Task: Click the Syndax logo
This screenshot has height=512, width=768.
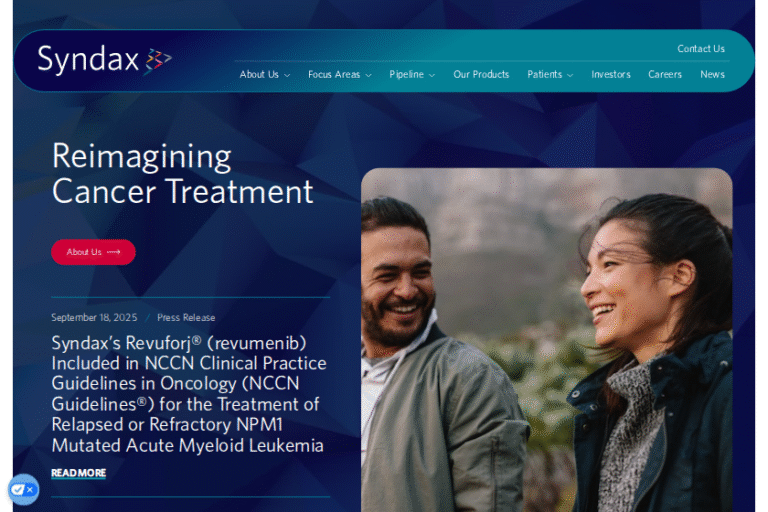Action: (x=104, y=59)
